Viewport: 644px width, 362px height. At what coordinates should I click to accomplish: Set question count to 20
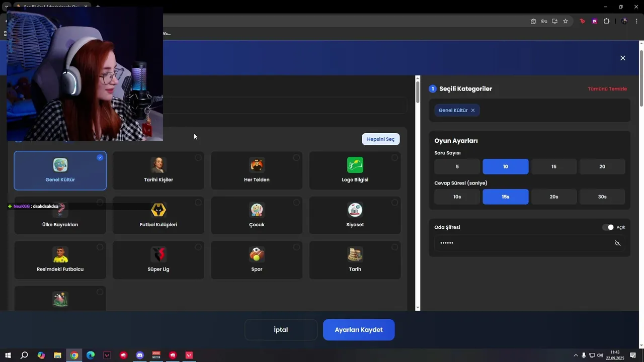(x=602, y=166)
